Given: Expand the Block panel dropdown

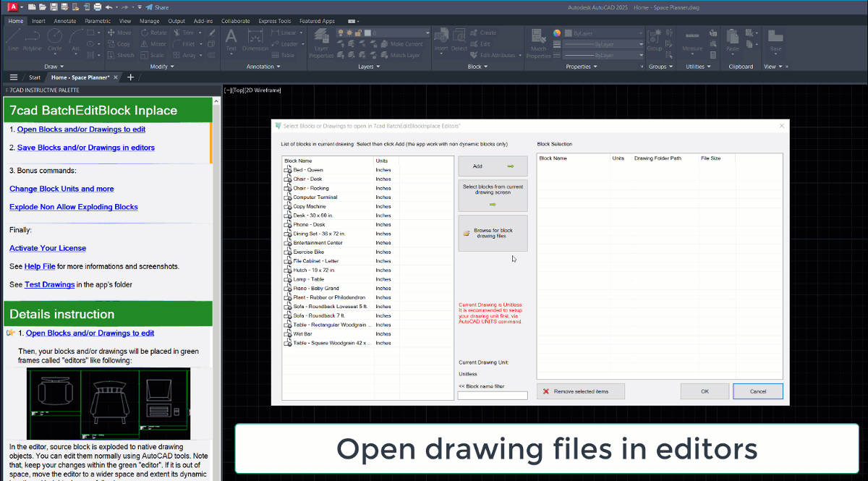Looking at the screenshot, I should [x=477, y=67].
